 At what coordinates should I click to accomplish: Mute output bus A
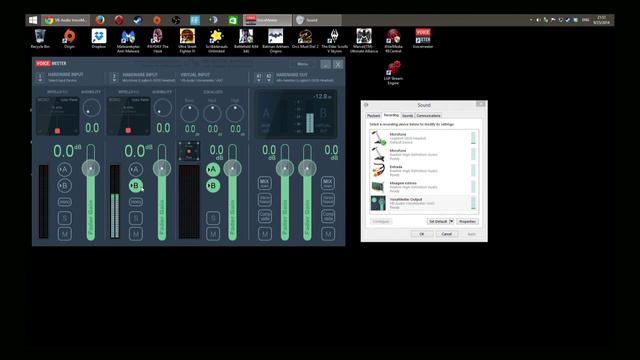(x=264, y=234)
